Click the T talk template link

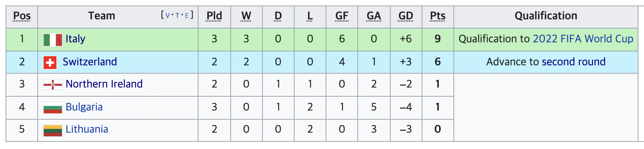pos(177,15)
